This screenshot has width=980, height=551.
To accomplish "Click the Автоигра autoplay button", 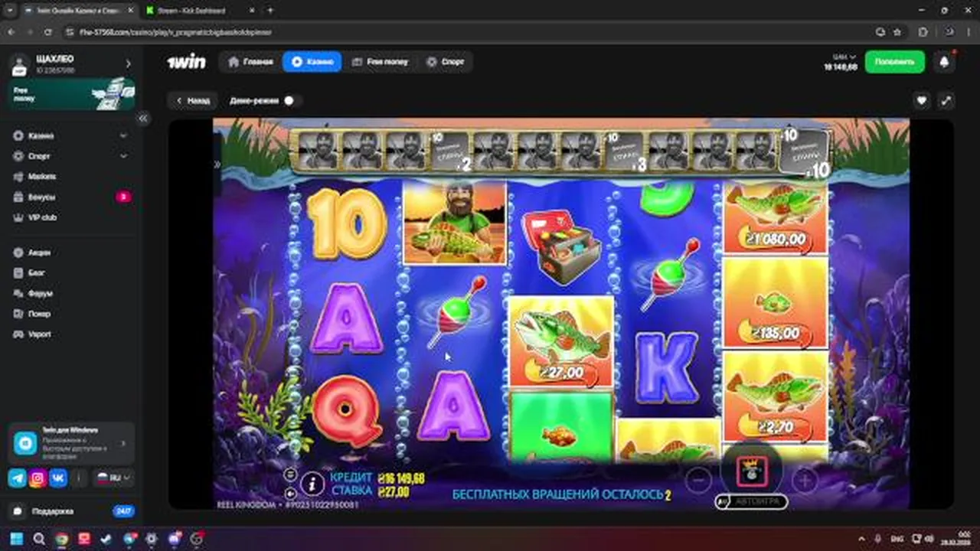I will point(751,502).
